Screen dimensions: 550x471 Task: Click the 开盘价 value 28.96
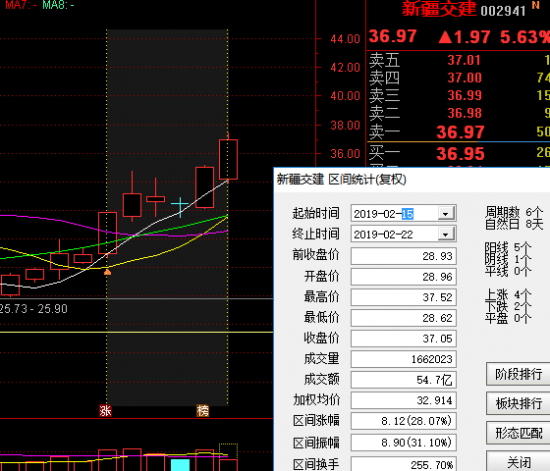(x=403, y=277)
